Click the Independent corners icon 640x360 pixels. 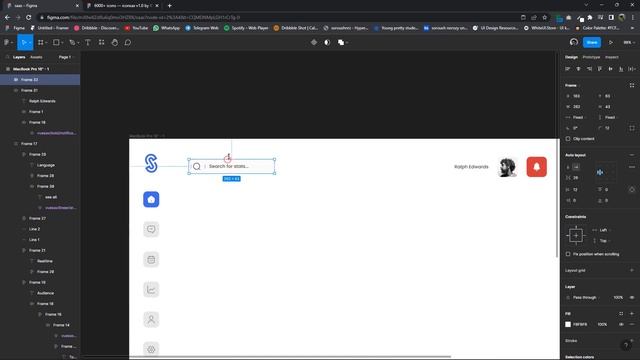click(x=632, y=128)
